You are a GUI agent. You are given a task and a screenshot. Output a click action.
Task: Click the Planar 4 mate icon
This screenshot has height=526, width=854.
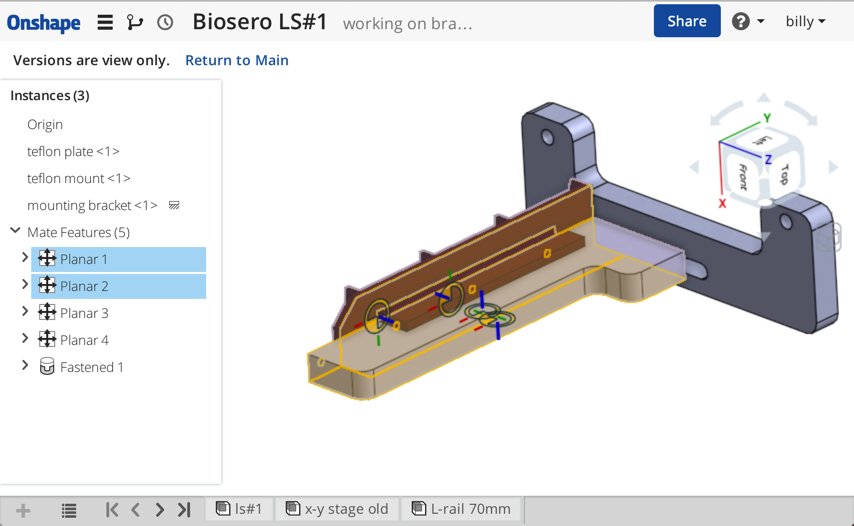pos(47,339)
